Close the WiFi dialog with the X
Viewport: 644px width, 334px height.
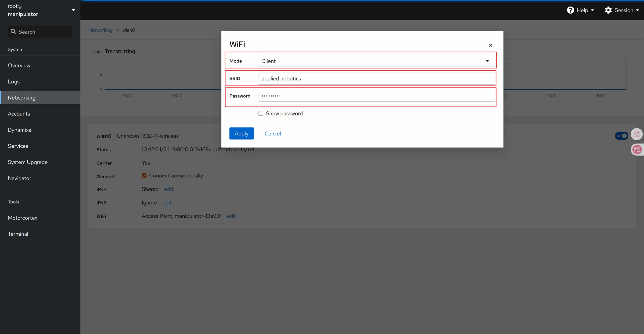click(490, 45)
